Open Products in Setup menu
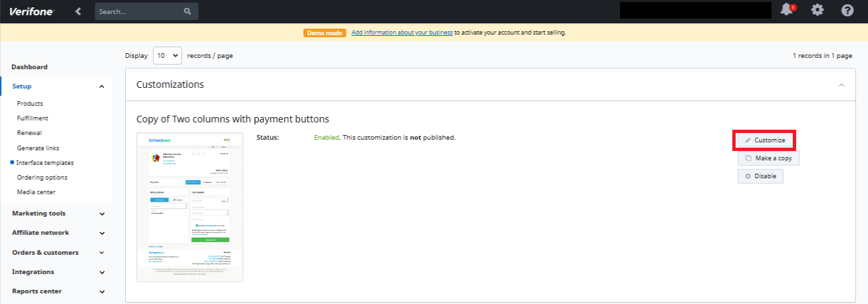Viewport: 868px width, 304px height. click(30, 104)
